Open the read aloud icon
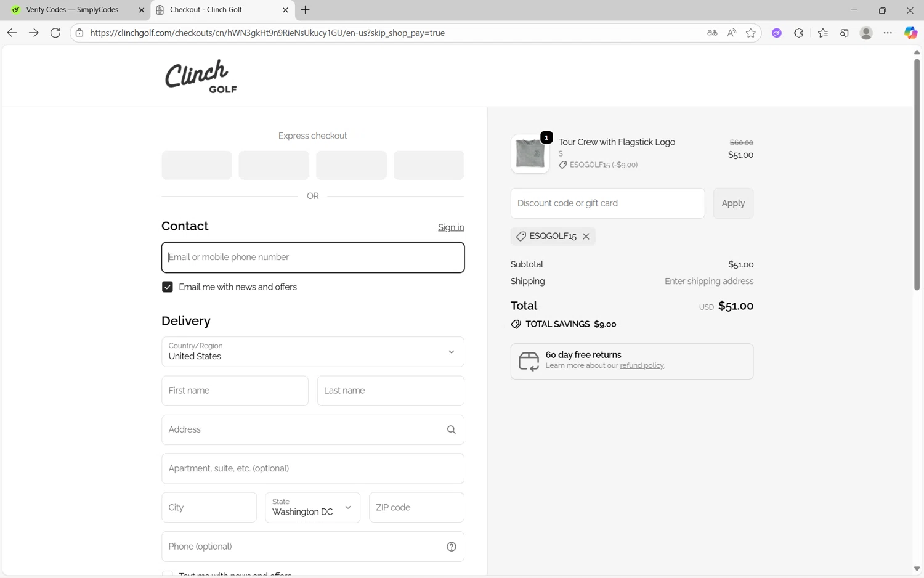 coord(731,33)
